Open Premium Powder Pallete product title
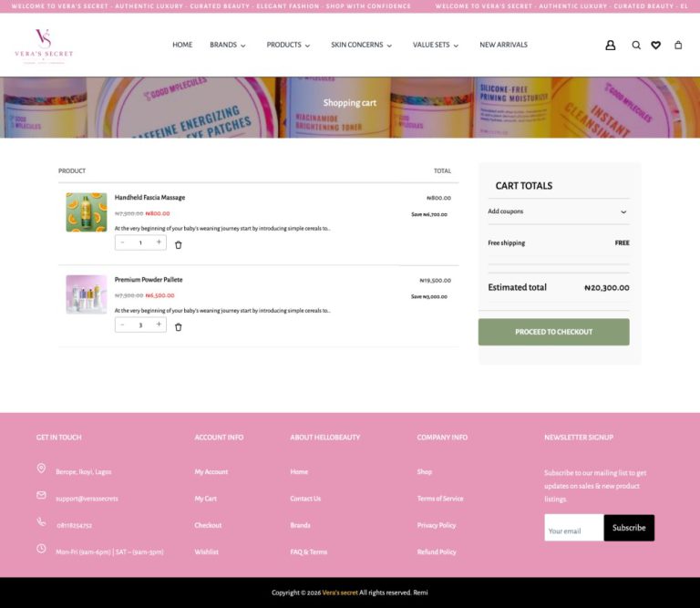The height and width of the screenshot is (608, 700). pos(149,280)
